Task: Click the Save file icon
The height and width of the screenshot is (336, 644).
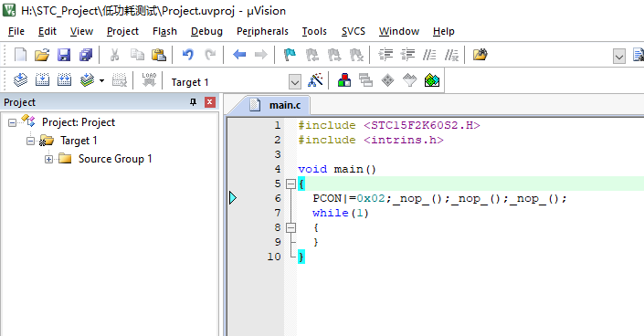Action: pyautogui.click(x=64, y=55)
